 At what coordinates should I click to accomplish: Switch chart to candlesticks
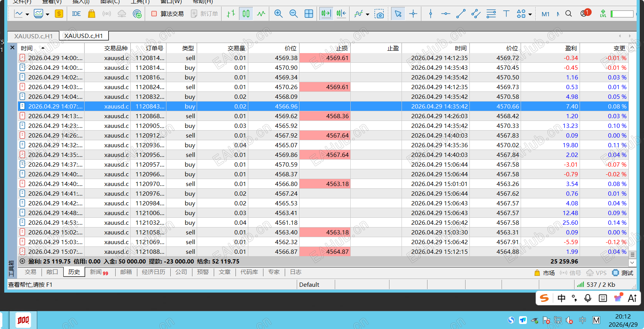pyautogui.click(x=246, y=14)
